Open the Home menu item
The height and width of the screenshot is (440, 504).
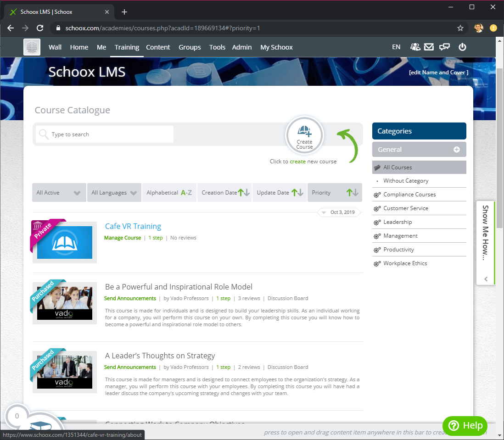coord(79,47)
